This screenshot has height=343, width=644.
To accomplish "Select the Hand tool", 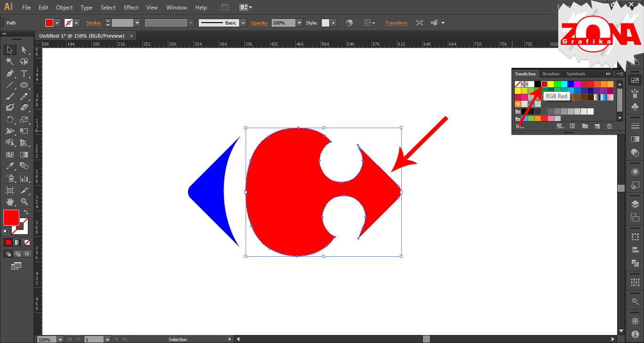I will (10, 202).
